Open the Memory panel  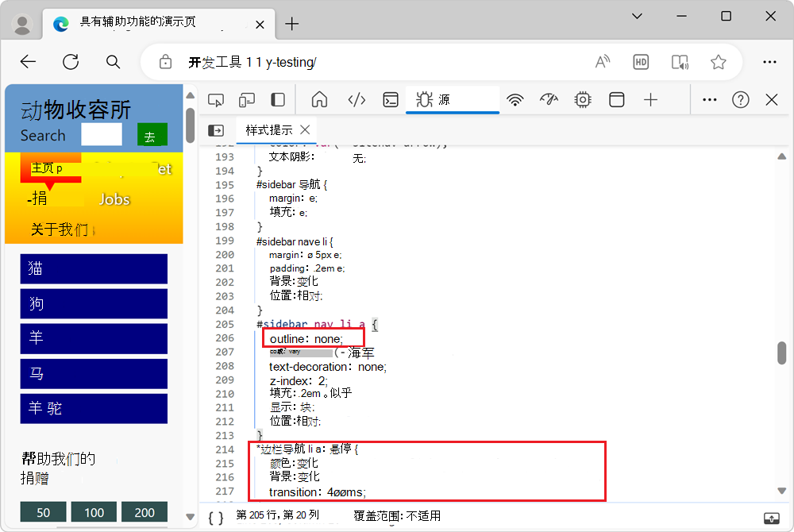[x=582, y=100]
